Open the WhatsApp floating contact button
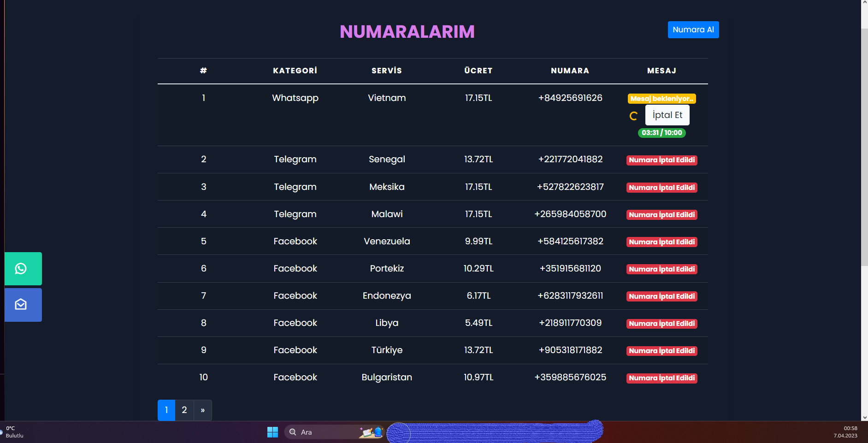868x443 pixels. (x=23, y=269)
